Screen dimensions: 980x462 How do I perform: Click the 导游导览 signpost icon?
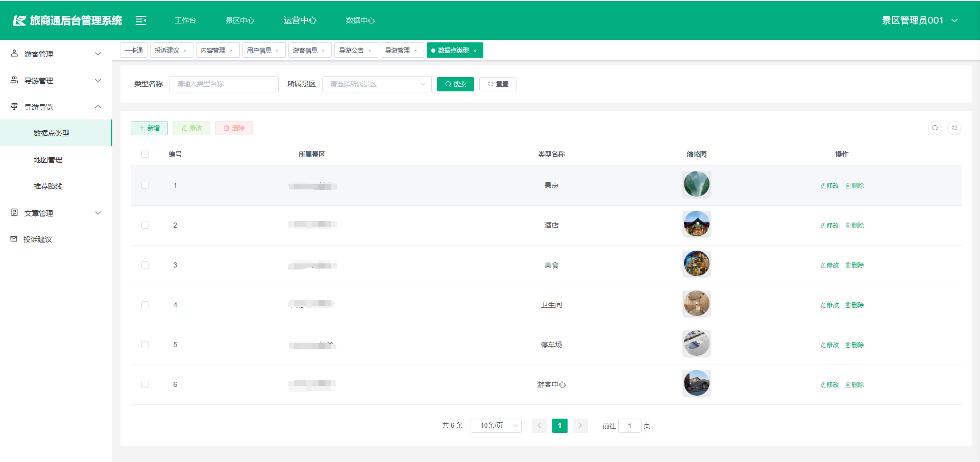[x=14, y=107]
